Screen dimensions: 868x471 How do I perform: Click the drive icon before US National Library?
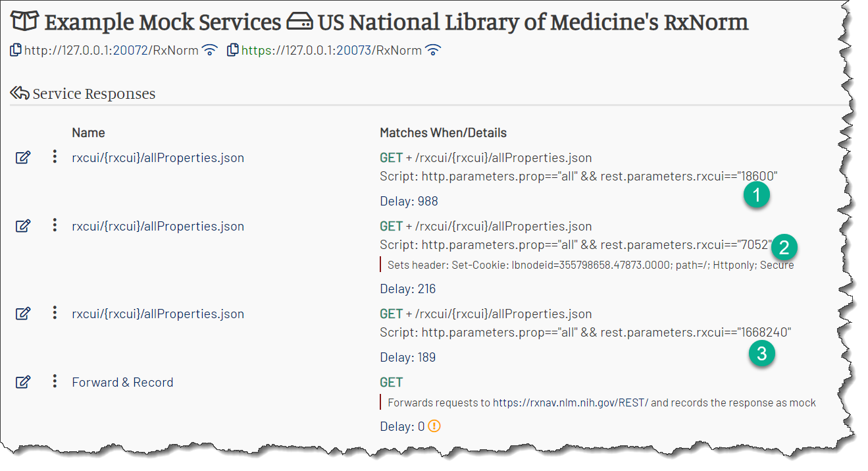pyautogui.click(x=299, y=23)
